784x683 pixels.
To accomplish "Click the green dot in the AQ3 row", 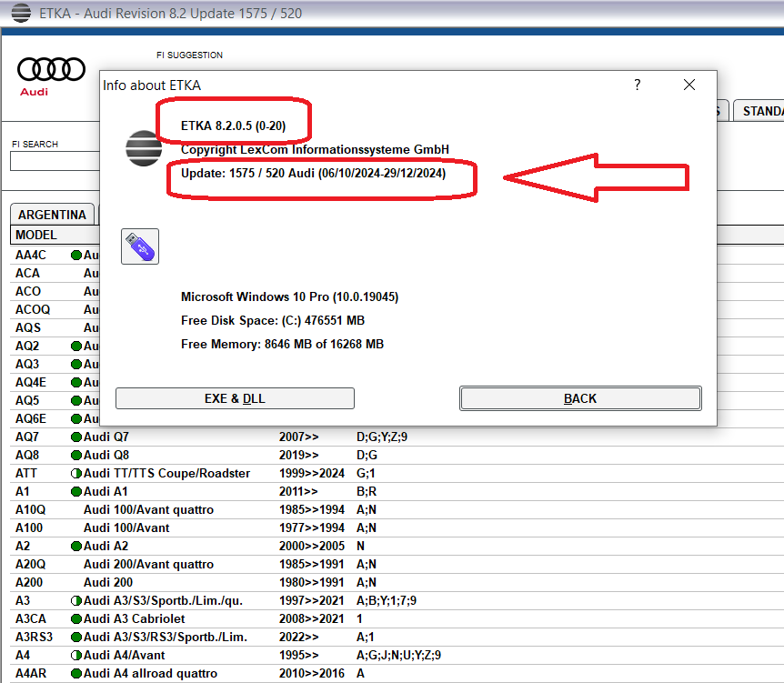I will click(76, 364).
